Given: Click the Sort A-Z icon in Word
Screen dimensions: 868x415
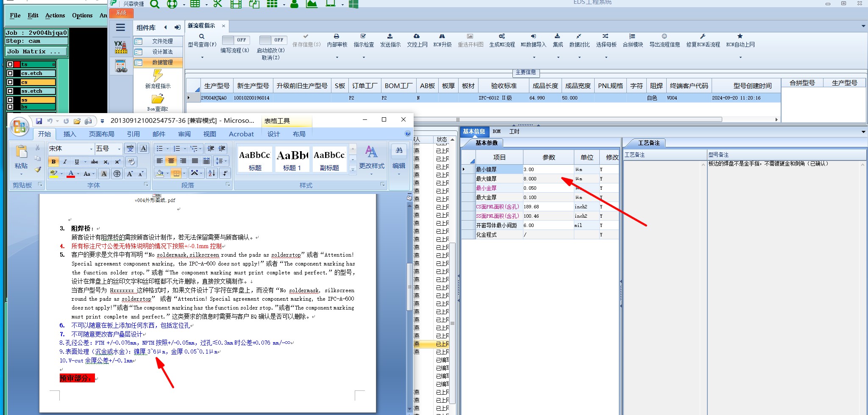Looking at the screenshot, I should coord(212,173).
